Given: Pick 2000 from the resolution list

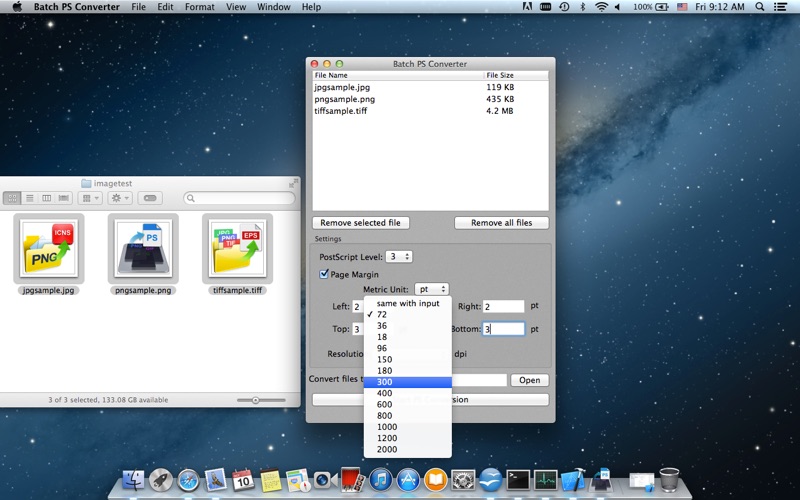Looking at the screenshot, I should pyautogui.click(x=408, y=449).
